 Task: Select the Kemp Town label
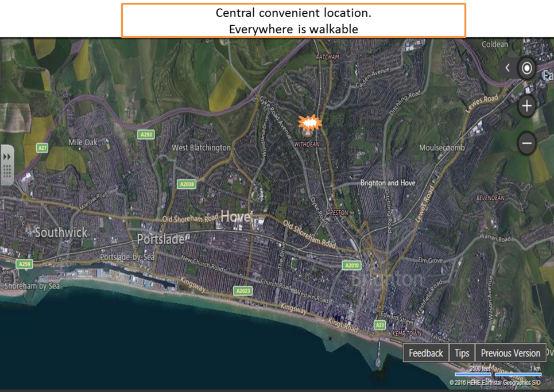point(406,333)
